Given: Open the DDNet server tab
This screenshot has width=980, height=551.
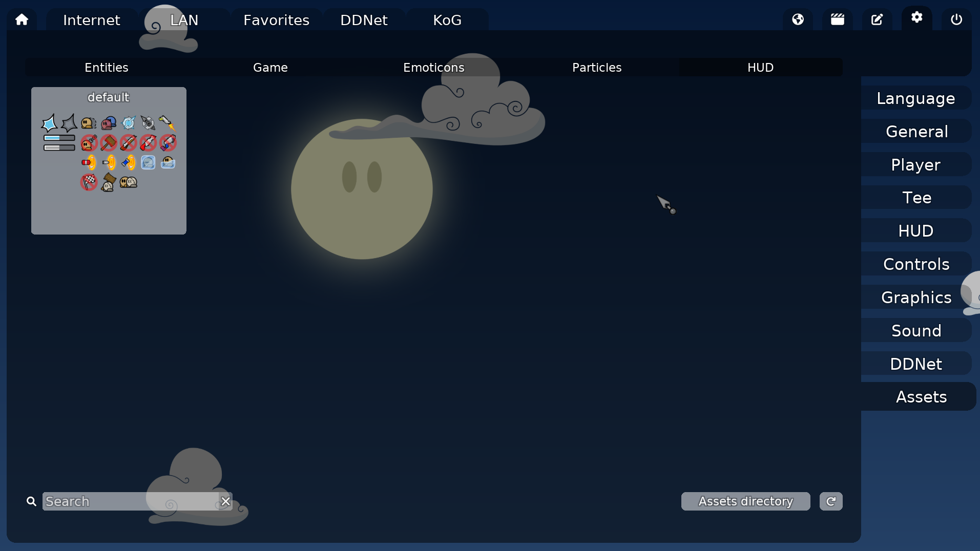Looking at the screenshot, I should [364, 19].
